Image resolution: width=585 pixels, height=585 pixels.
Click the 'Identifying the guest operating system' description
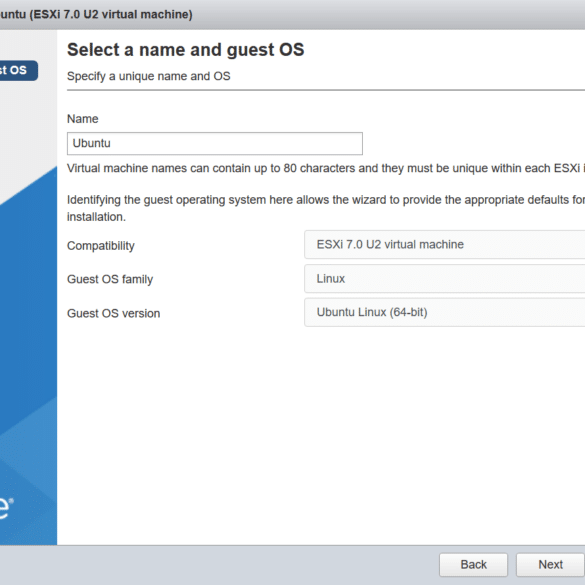[x=326, y=208]
